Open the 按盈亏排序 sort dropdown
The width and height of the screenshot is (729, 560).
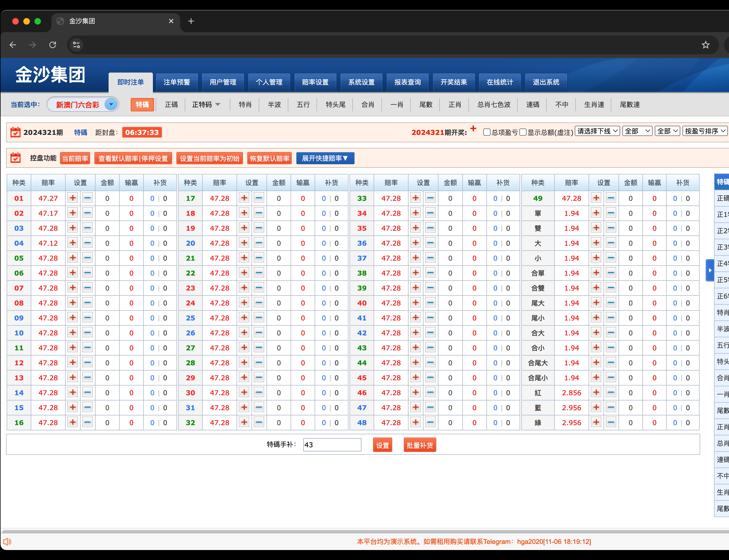pos(705,131)
